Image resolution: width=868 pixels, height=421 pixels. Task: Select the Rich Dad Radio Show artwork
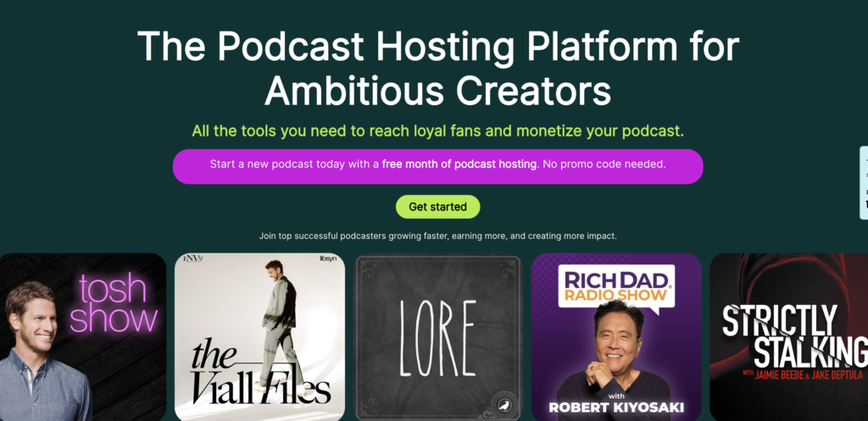click(x=616, y=337)
